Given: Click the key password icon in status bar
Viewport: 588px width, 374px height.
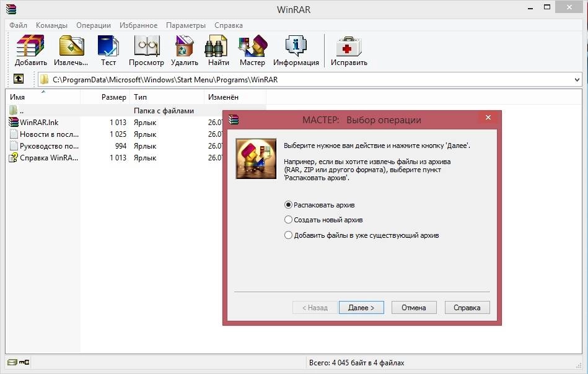Looking at the screenshot, I should click(x=24, y=362).
